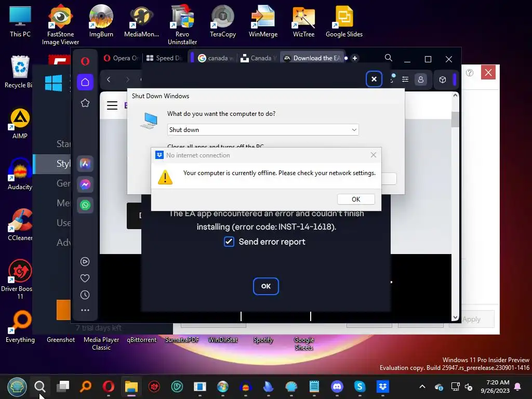Click Opera tab search magnifier icon

(x=389, y=58)
